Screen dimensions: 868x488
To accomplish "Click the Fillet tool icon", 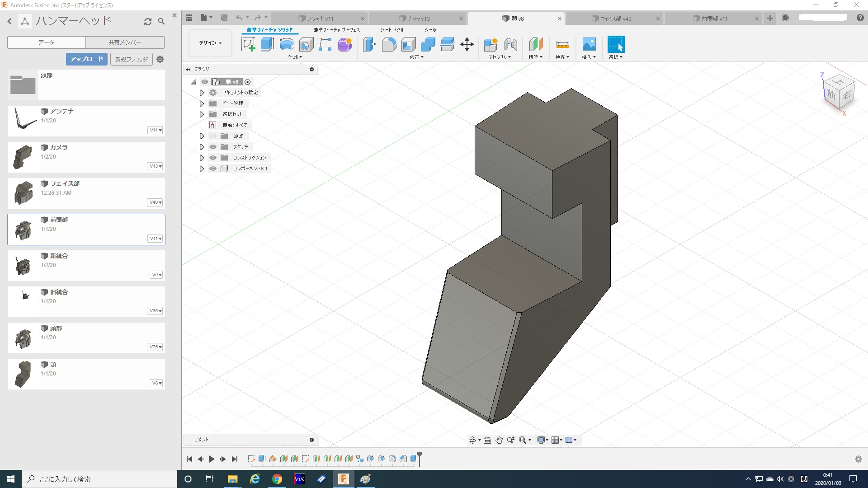I will click(x=389, y=44).
